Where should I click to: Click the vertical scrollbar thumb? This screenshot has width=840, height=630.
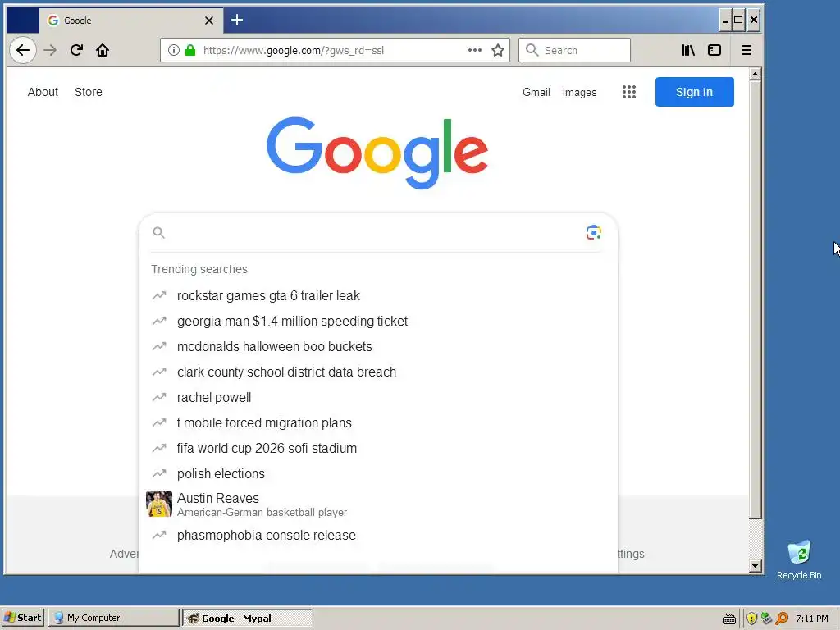[x=756, y=299]
